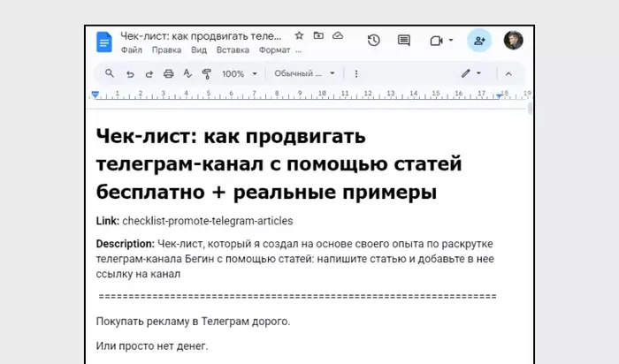Undo the last action
The height and width of the screenshot is (364, 619).
(x=130, y=74)
